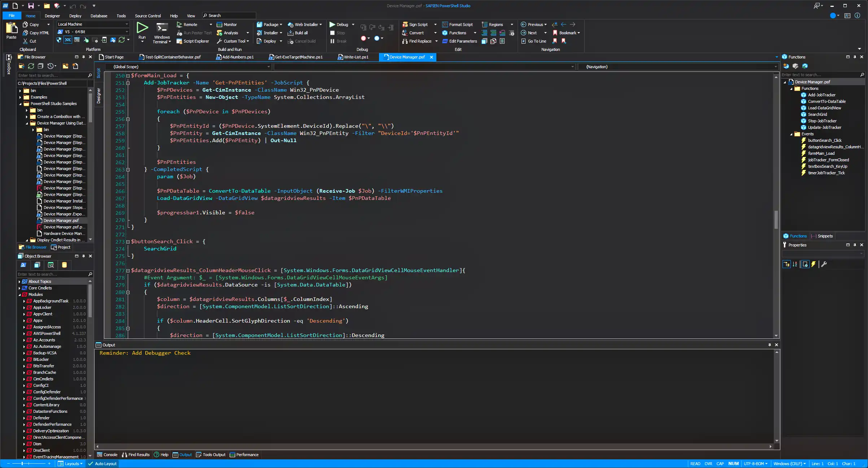
Task: Open the Package dropdown arrow
Action: [x=281, y=25]
